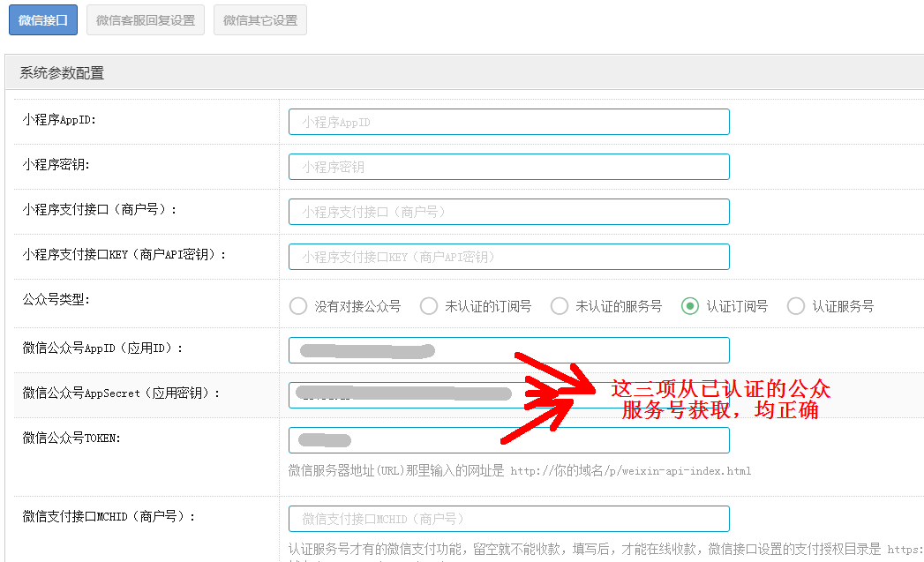Select the 小程序支付接口KEY（商户API密钥）input box
Screen dimensions: 924x562
(508, 257)
